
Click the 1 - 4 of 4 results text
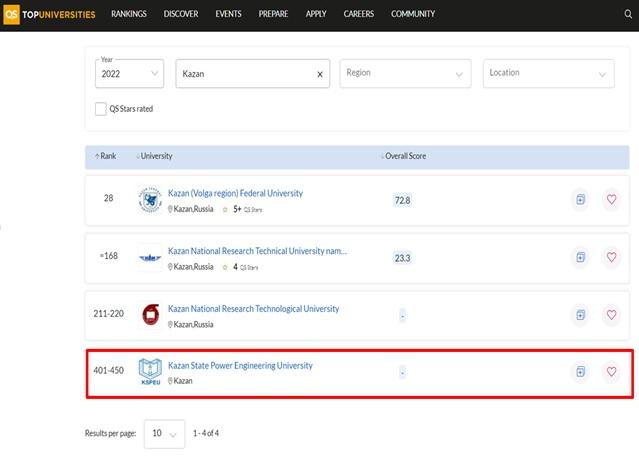pos(206,433)
